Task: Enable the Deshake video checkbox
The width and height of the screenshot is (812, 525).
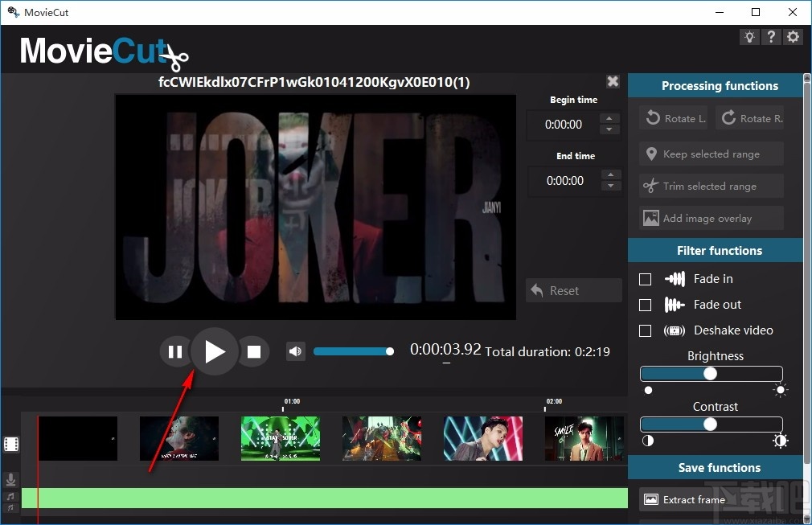Action: tap(646, 331)
